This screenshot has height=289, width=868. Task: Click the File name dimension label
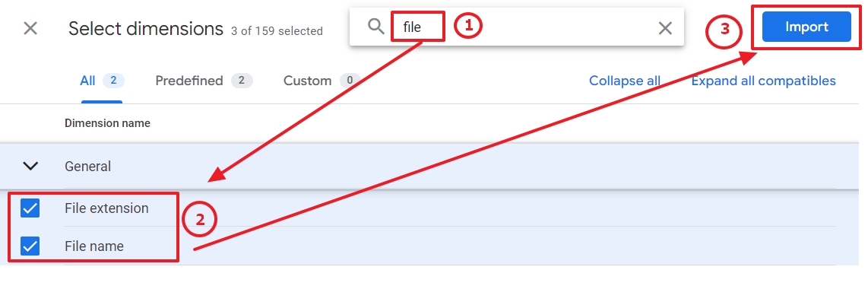coord(94,246)
